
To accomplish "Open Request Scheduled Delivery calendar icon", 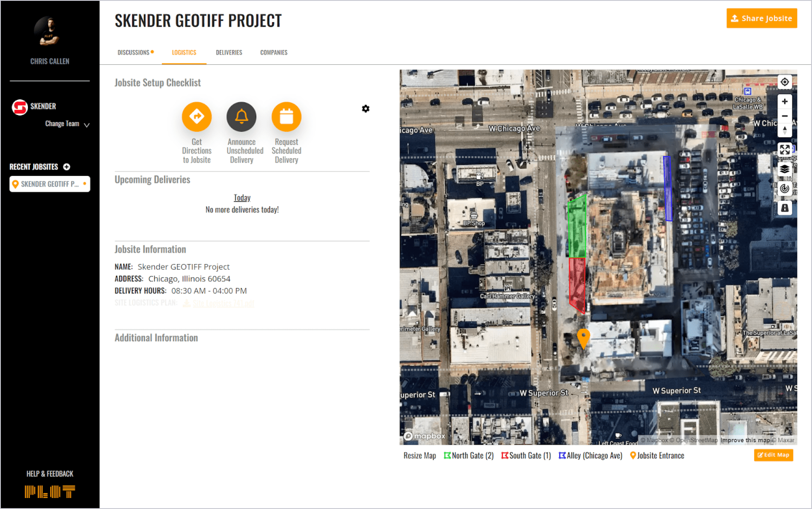I will pos(286,116).
